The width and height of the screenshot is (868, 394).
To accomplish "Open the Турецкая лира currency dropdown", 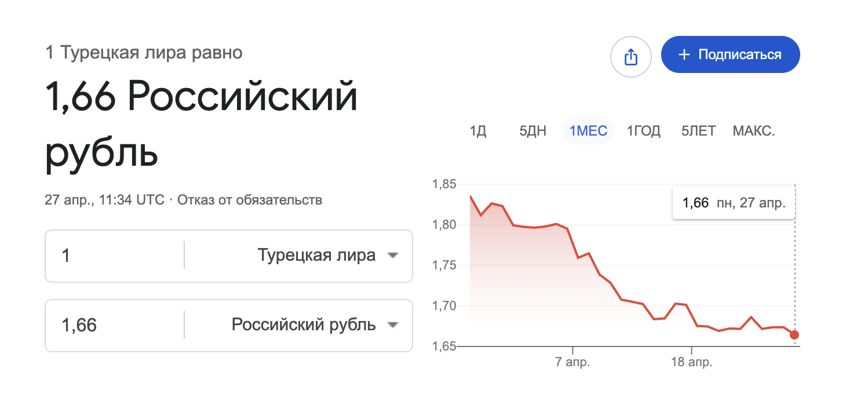I will (x=316, y=256).
